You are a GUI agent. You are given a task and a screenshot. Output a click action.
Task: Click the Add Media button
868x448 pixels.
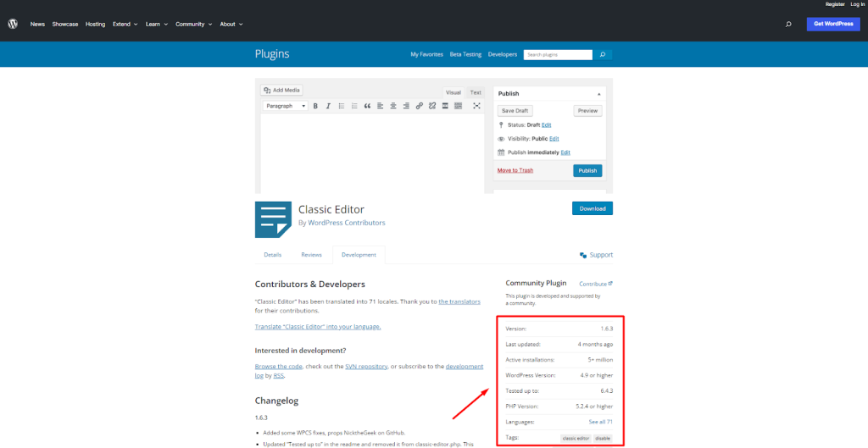(x=281, y=90)
